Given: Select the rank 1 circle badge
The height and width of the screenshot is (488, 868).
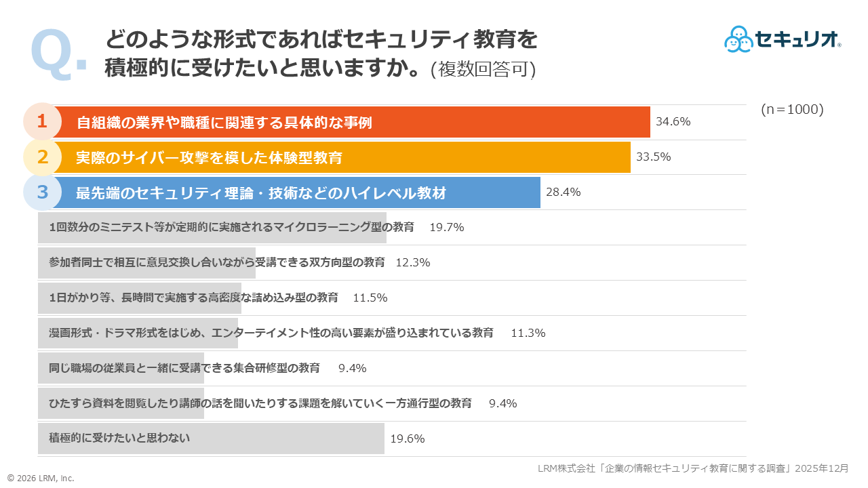Looking at the screenshot, I should tap(42, 122).
